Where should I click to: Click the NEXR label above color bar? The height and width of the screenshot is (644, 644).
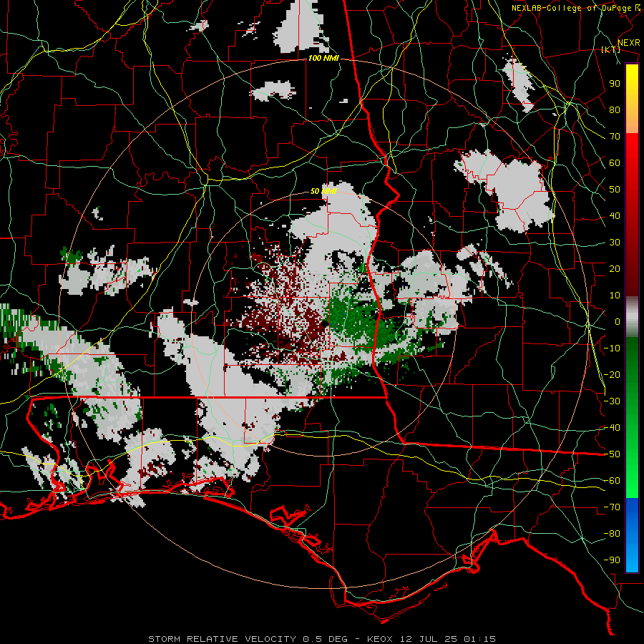629,43
